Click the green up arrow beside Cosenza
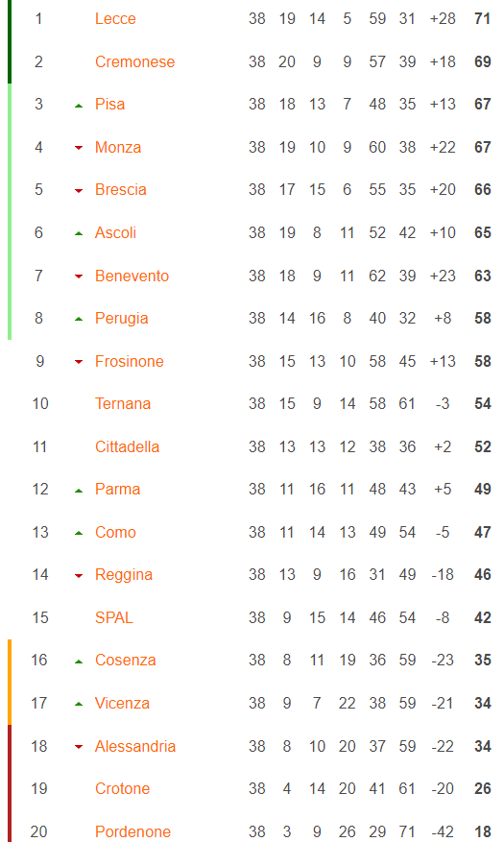The height and width of the screenshot is (842, 504). coord(79,662)
